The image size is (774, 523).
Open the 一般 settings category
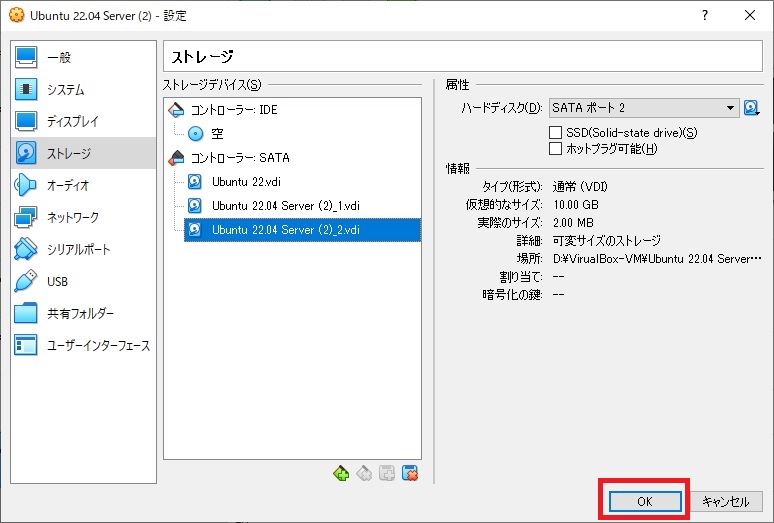click(83, 57)
